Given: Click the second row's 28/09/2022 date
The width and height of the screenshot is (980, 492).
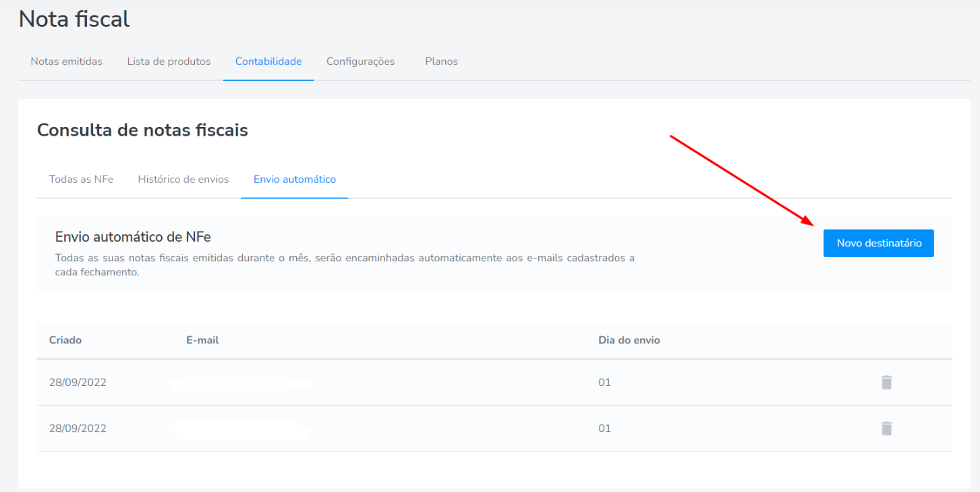Looking at the screenshot, I should tap(78, 429).
